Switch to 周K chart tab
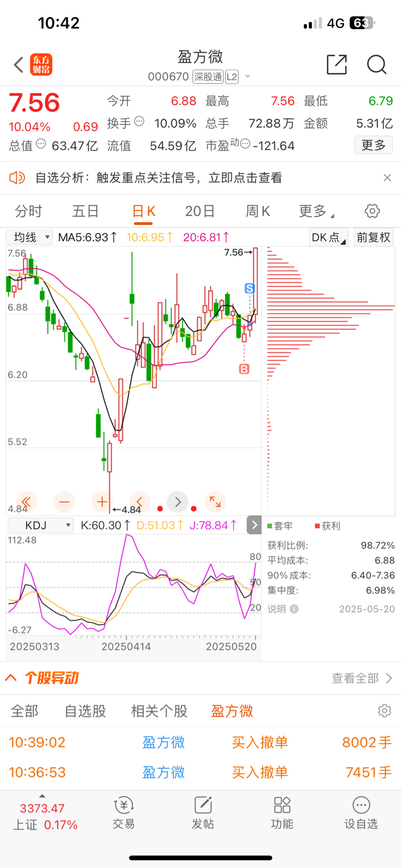This screenshot has width=401, height=868. click(258, 211)
